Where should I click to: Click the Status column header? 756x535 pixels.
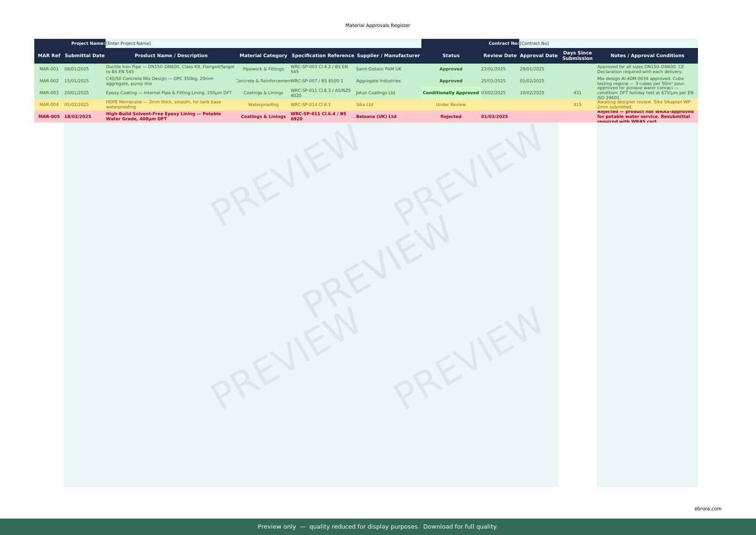tap(451, 56)
